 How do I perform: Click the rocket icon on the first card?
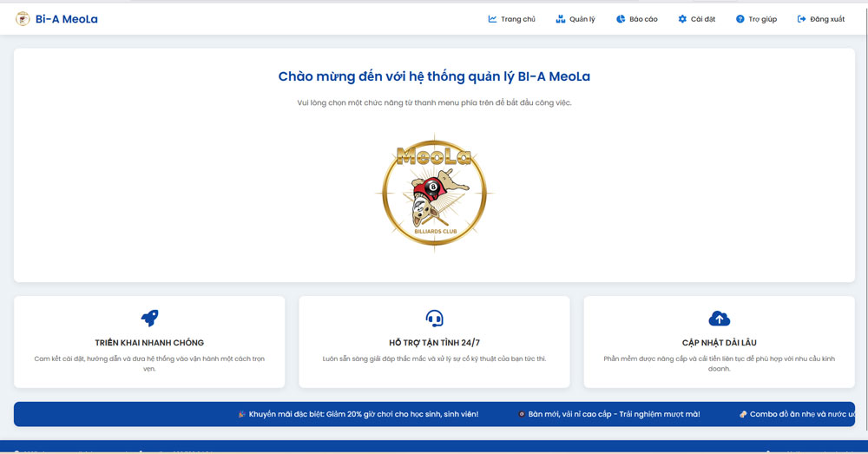tap(149, 318)
